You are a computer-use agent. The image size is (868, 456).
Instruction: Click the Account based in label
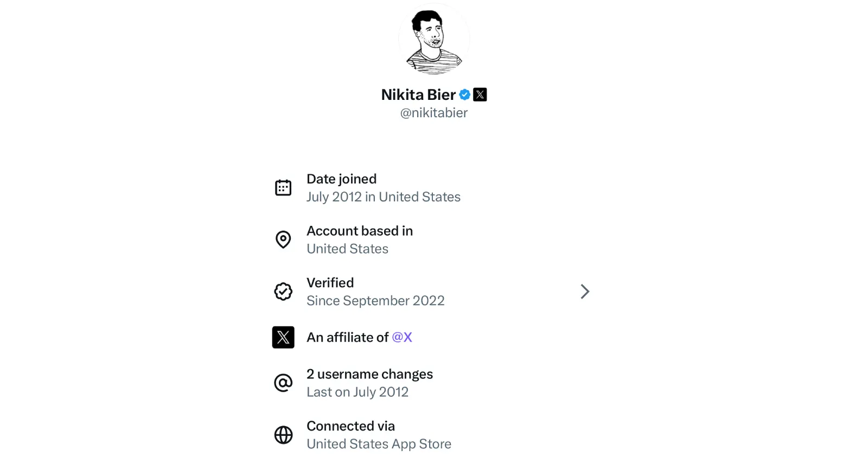tap(360, 231)
